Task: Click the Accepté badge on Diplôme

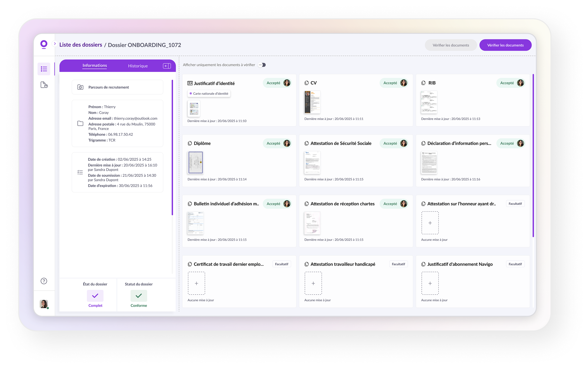Action: [x=277, y=143]
